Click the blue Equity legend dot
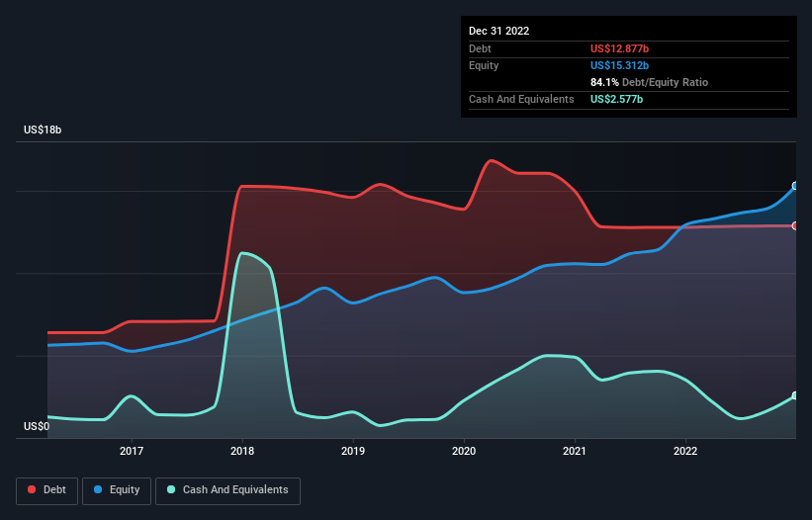 tap(98, 489)
